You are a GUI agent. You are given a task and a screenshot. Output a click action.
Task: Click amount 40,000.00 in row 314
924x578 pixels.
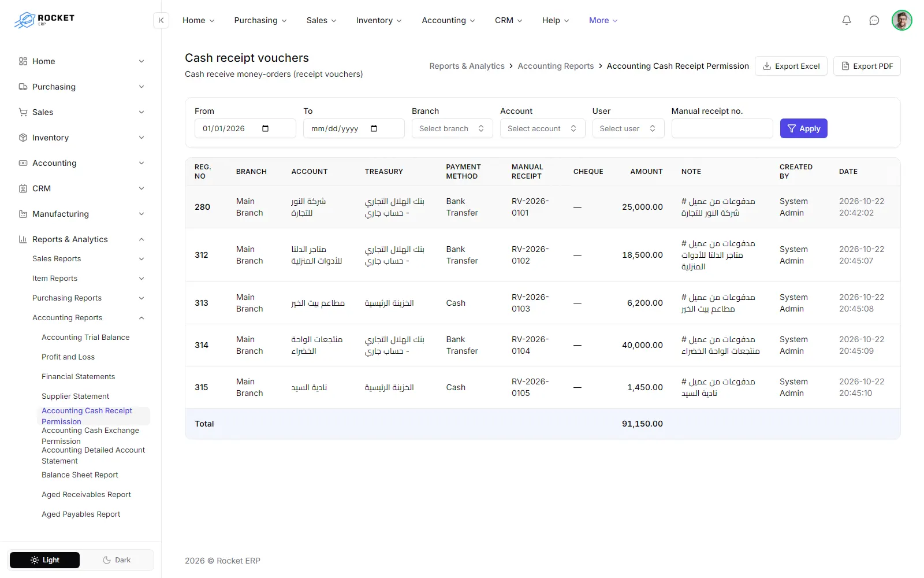point(642,345)
